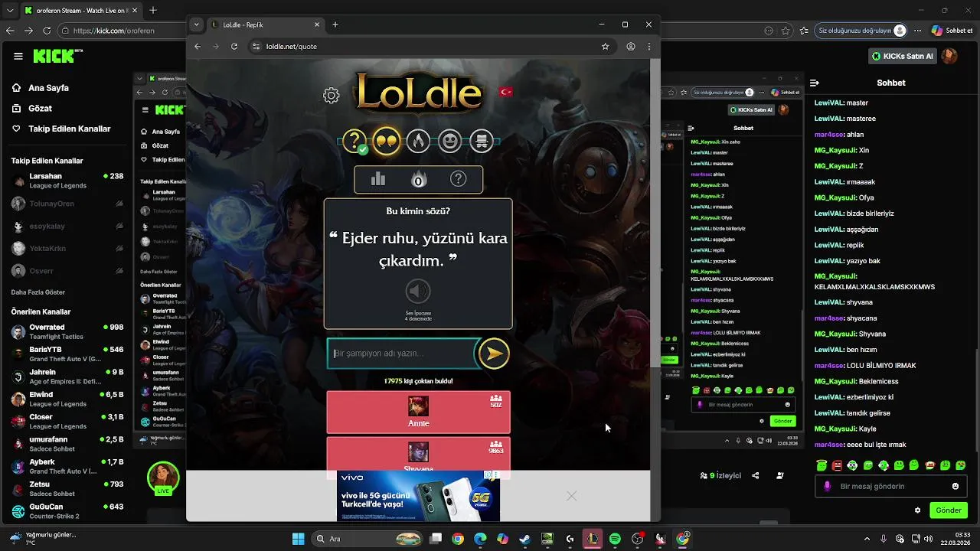Viewport: 980px width, 551px height.
Task: Change language via Turkish flag icon
Action: (505, 92)
